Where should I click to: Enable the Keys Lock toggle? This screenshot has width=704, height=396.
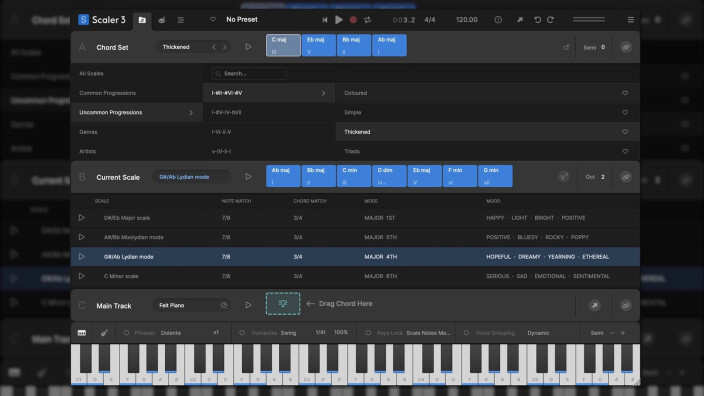point(368,333)
